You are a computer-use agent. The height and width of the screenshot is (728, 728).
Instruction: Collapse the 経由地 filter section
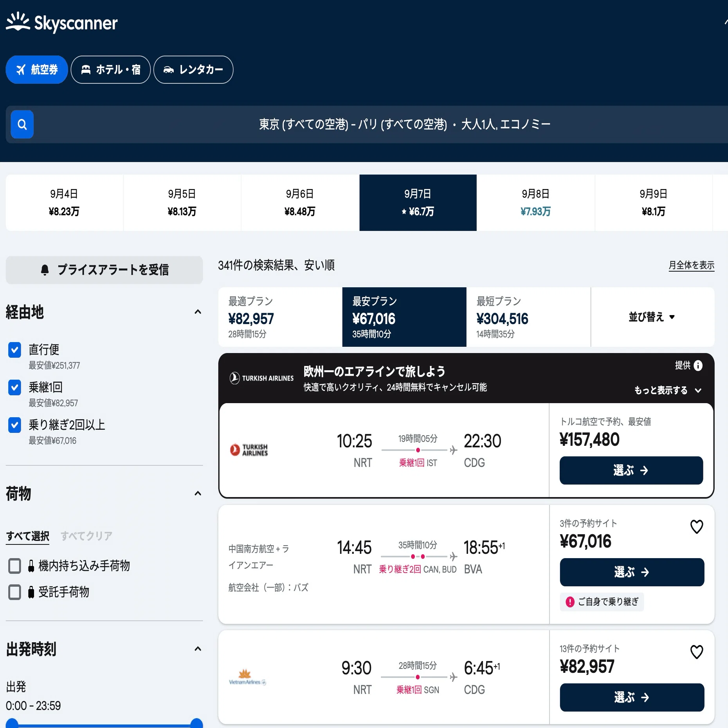(x=198, y=312)
